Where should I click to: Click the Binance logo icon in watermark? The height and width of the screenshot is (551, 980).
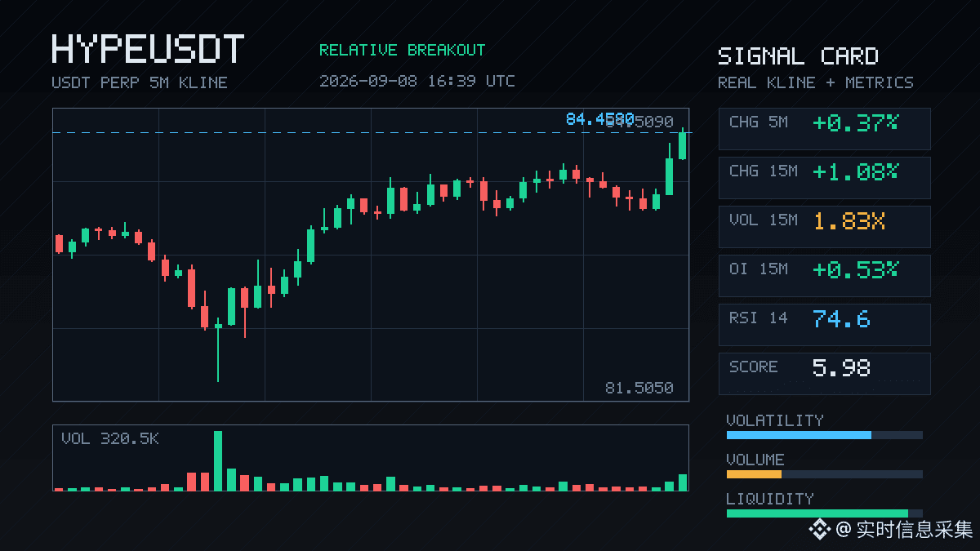pyautogui.click(x=819, y=530)
